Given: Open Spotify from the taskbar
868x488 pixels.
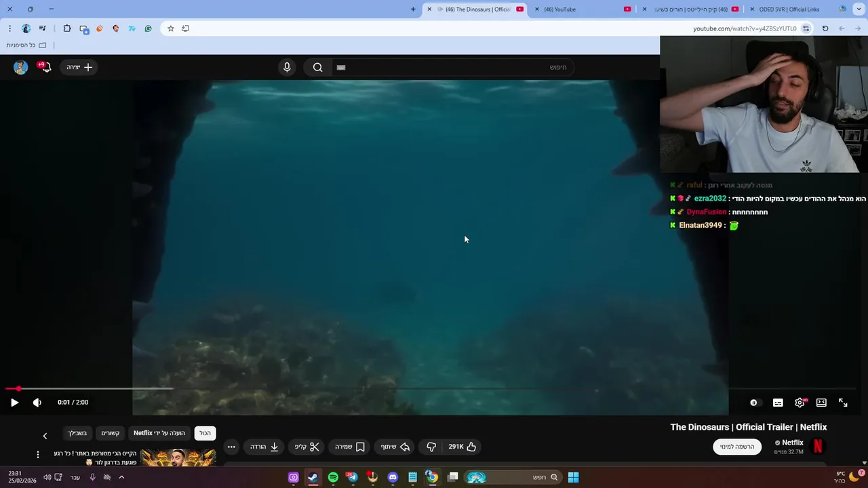Looking at the screenshot, I should [333, 477].
